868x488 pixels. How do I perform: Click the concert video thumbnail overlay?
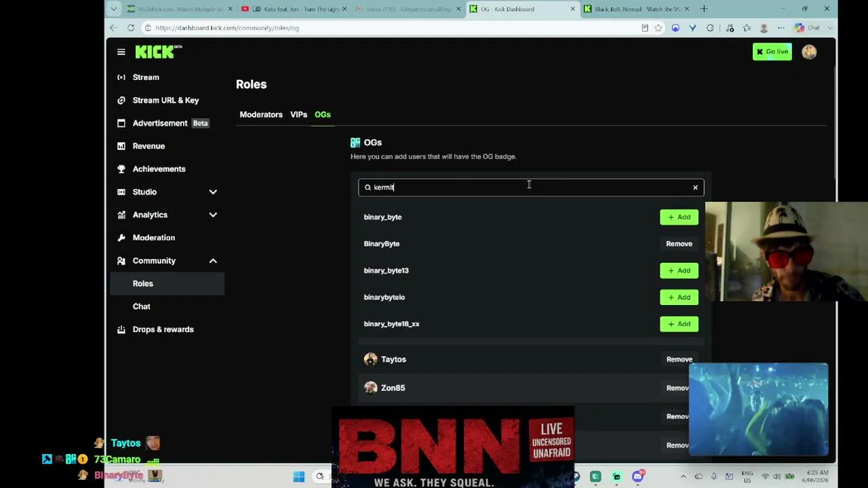pos(758,409)
